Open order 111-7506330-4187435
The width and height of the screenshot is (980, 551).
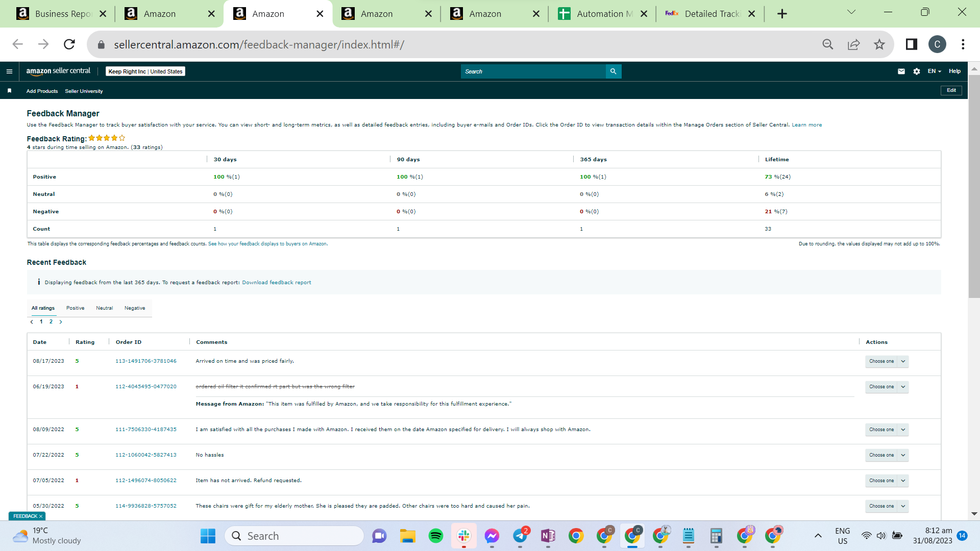(x=145, y=430)
